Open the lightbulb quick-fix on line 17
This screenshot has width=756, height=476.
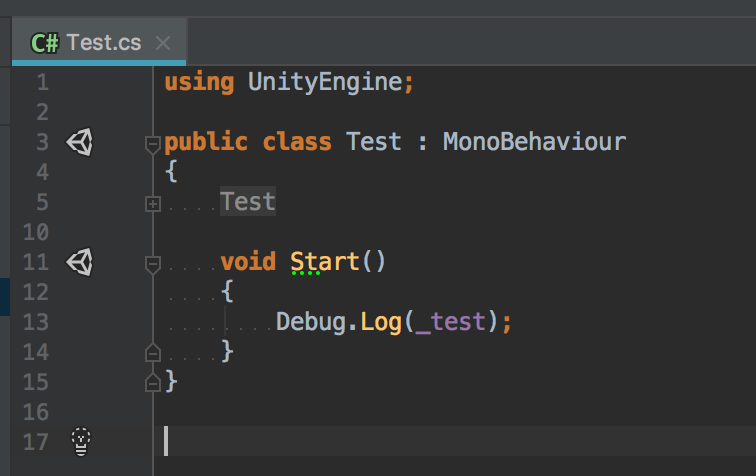pyautogui.click(x=81, y=441)
